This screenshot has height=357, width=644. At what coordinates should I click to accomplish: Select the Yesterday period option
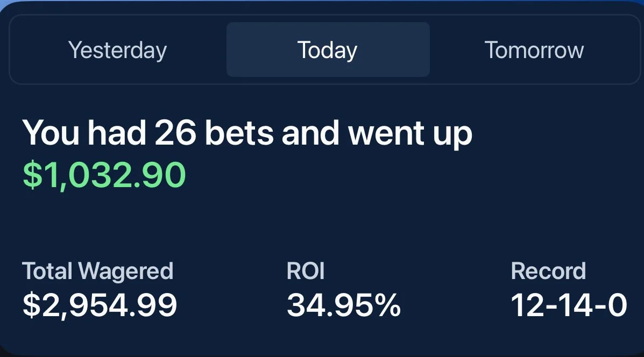click(117, 49)
